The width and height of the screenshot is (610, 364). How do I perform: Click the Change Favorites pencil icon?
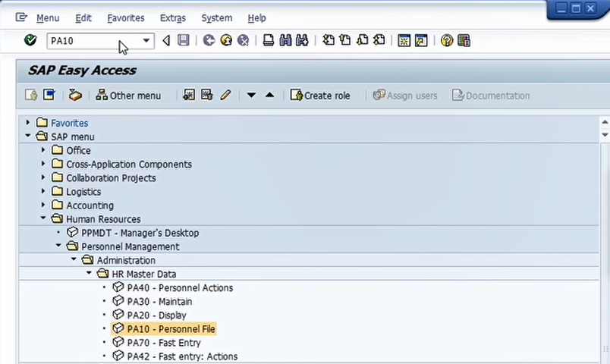(225, 95)
